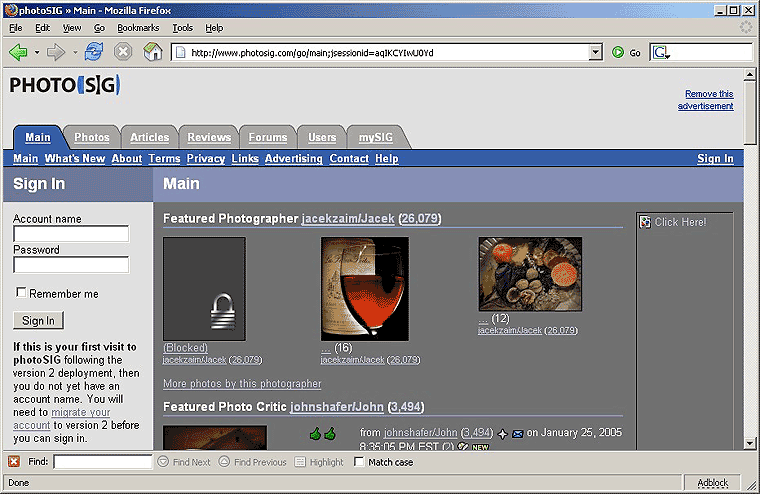The height and width of the screenshot is (494, 760).
Task: Open the Go menu
Action: coord(99,28)
